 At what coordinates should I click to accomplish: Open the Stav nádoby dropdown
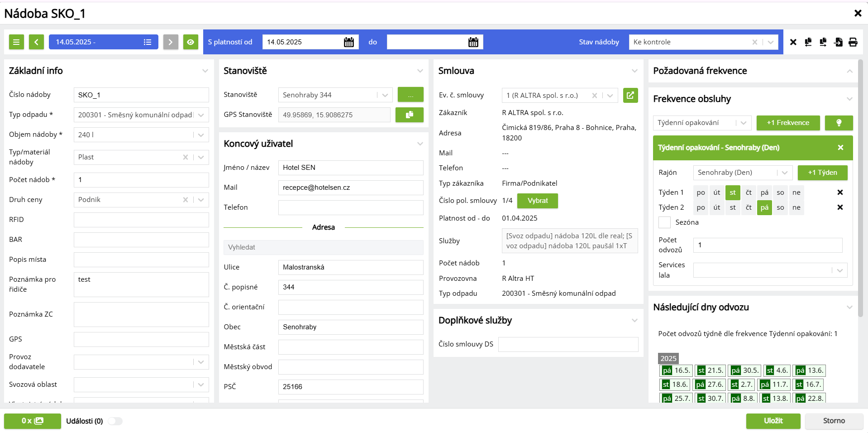[x=770, y=42]
